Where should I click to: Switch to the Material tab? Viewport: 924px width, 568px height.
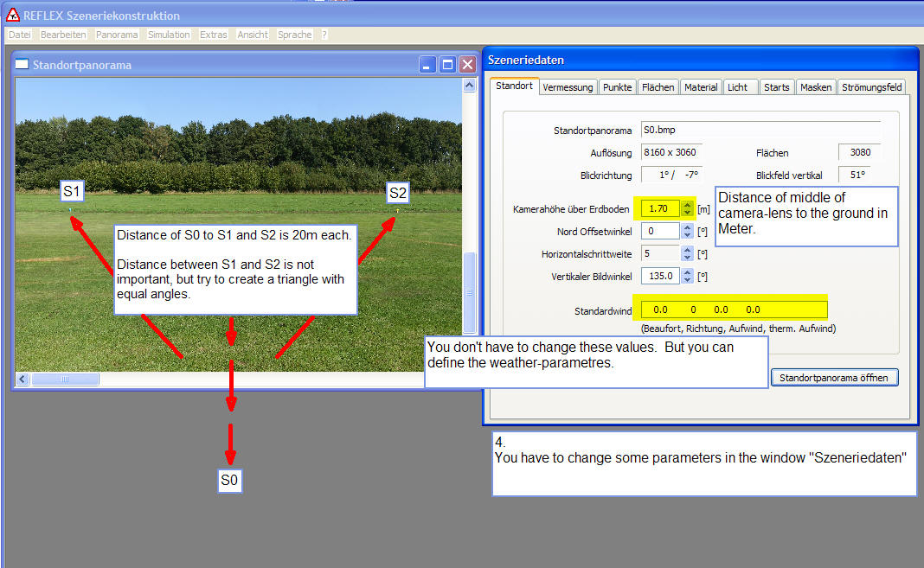click(x=701, y=87)
